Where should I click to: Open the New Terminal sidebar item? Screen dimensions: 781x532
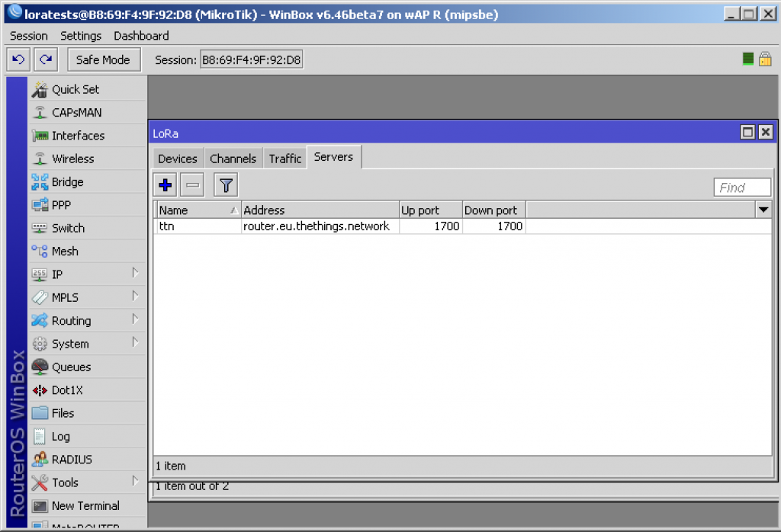tap(85, 506)
